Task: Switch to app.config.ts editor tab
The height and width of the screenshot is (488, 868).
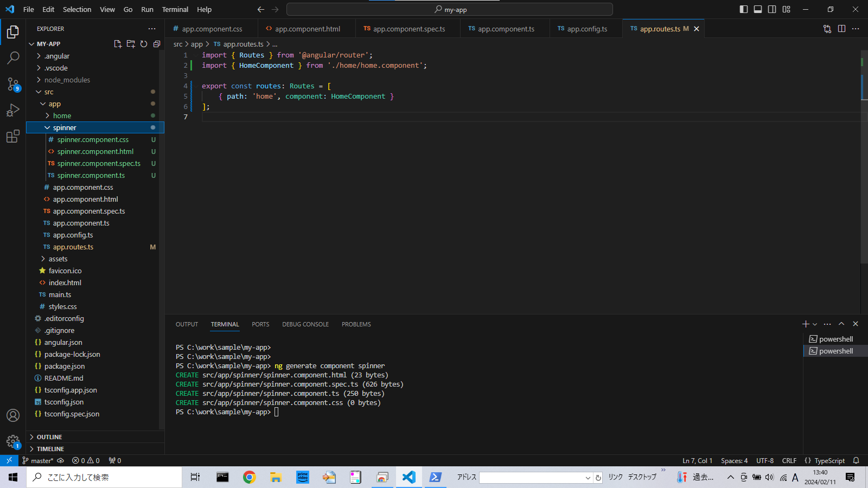Action: tap(587, 29)
